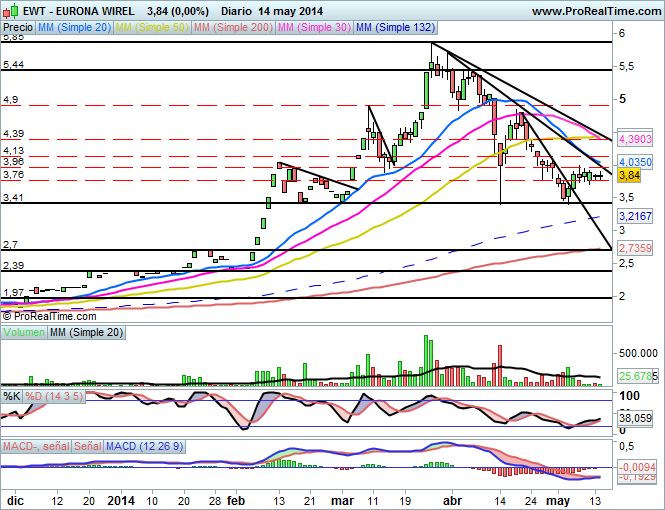
Task: Click the 2,7359 value tag on price axis
Action: click(x=635, y=247)
